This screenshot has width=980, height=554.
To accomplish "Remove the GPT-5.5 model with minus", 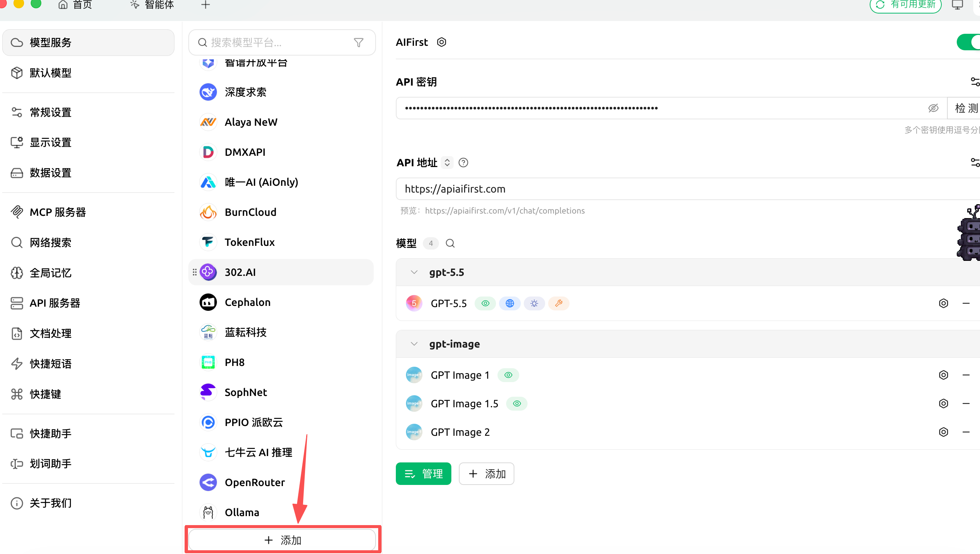I will pos(965,304).
